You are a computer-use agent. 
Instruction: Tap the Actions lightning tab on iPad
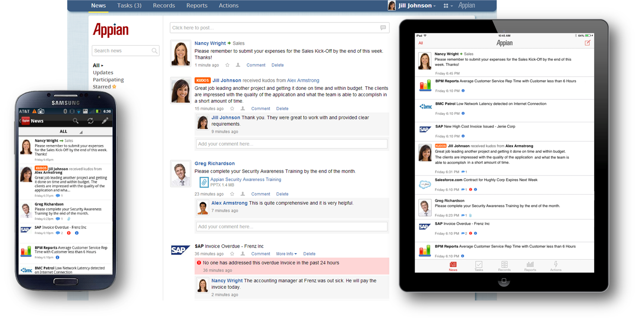pyautogui.click(x=556, y=266)
